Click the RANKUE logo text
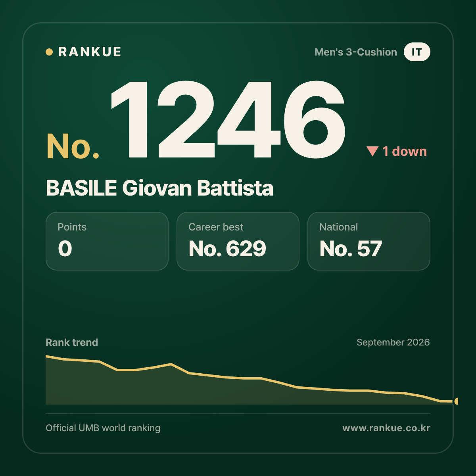This screenshot has width=476, height=476. pyautogui.click(x=90, y=52)
